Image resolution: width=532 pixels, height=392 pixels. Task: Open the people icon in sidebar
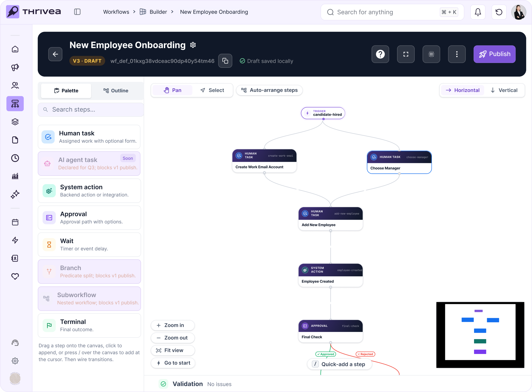[15, 85]
